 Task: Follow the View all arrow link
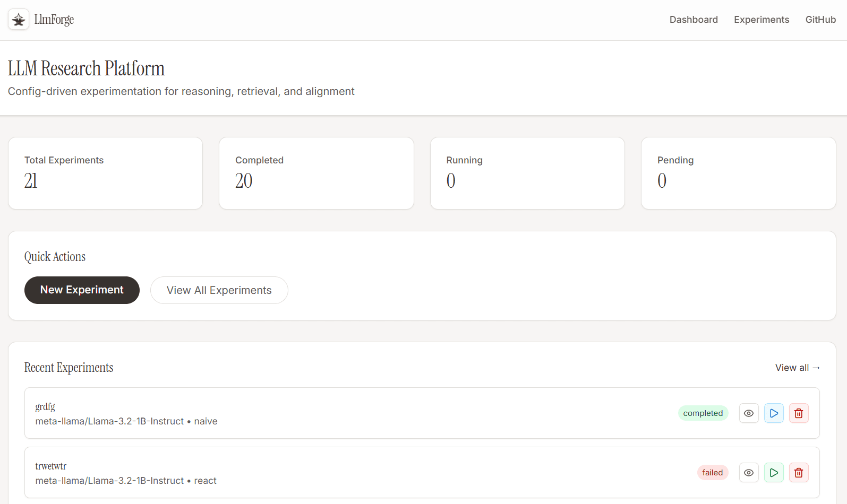click(797, 368)
